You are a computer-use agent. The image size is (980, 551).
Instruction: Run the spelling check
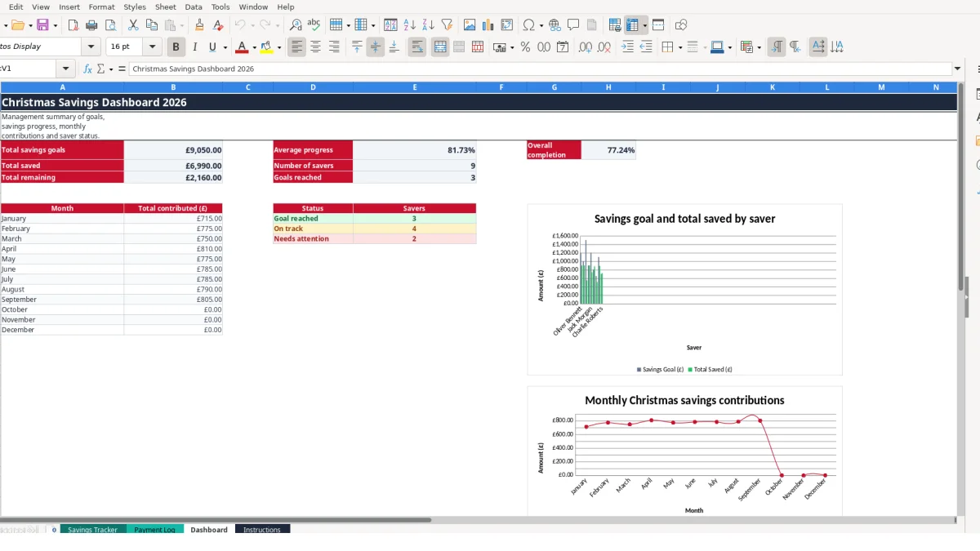314,25
